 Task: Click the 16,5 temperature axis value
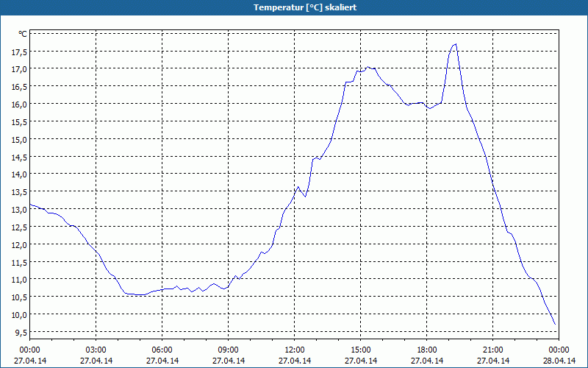tap(20, 87)
